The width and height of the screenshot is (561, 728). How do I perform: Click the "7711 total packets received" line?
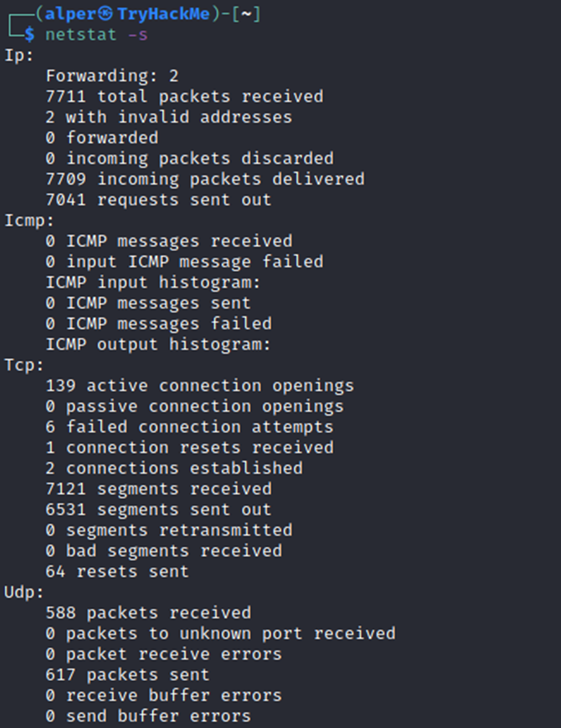point(183,97)
